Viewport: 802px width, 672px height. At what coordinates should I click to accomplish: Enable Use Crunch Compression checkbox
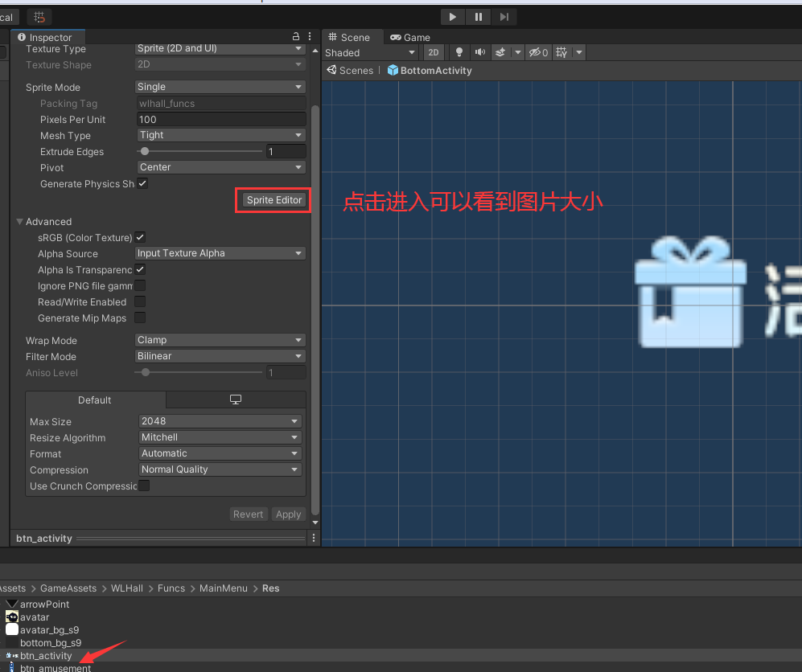pos(144,486)
